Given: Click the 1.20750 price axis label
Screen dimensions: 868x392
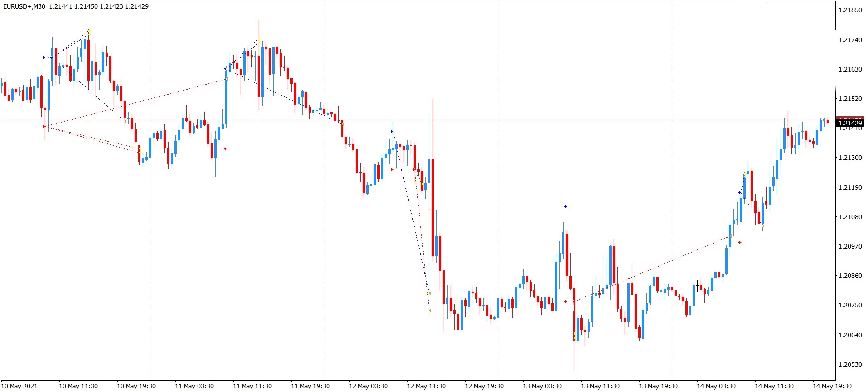Looking at the screenshot, I should click(850, 305).
